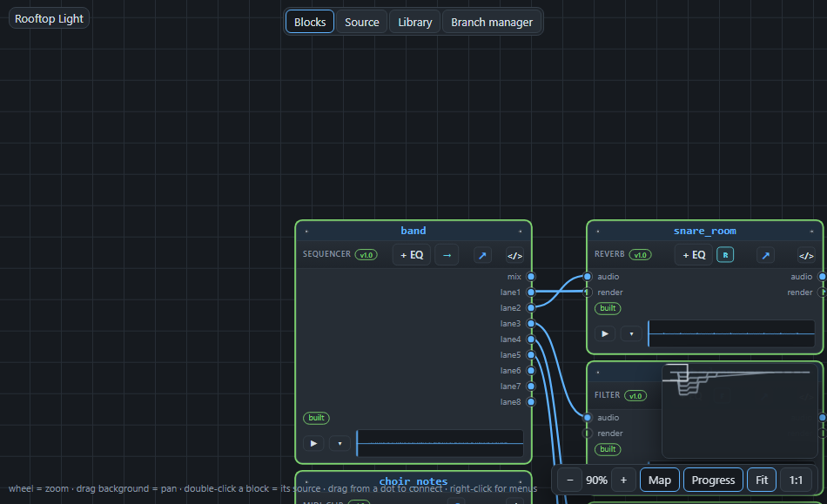Click the lane4 output port
This screenshot has width=827, height=504.
click(531, 339)
